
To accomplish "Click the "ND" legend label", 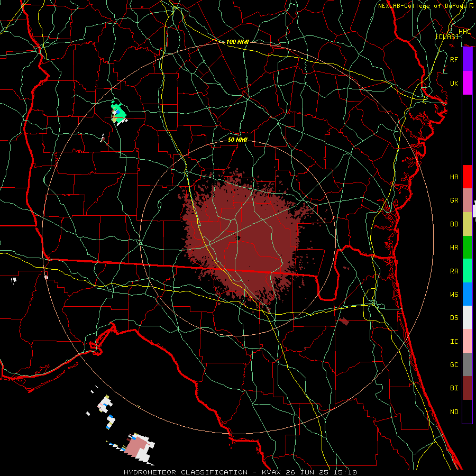I will (454, 412).
